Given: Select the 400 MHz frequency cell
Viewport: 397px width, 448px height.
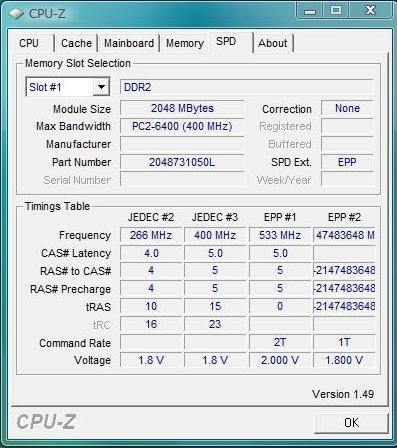Looking at the screenshot, I should coord(215,235).
